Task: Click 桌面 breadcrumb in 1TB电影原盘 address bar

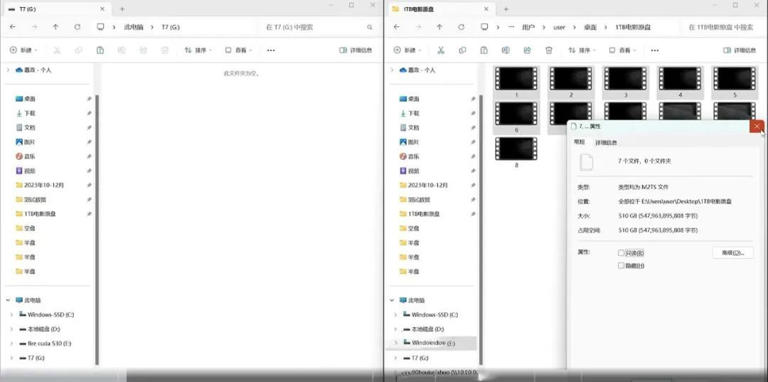Action: click(590, 27)
